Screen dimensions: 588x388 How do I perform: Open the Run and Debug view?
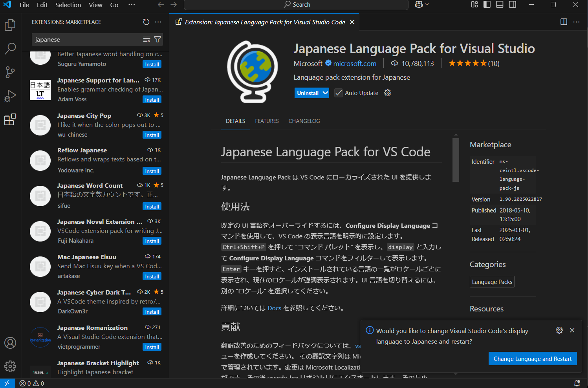(10, 96)
